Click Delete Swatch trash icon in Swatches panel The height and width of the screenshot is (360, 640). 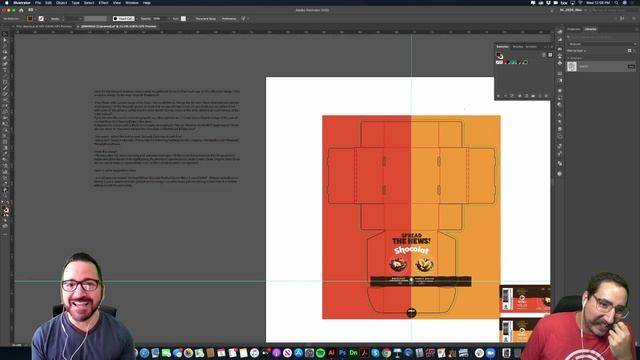547,96
